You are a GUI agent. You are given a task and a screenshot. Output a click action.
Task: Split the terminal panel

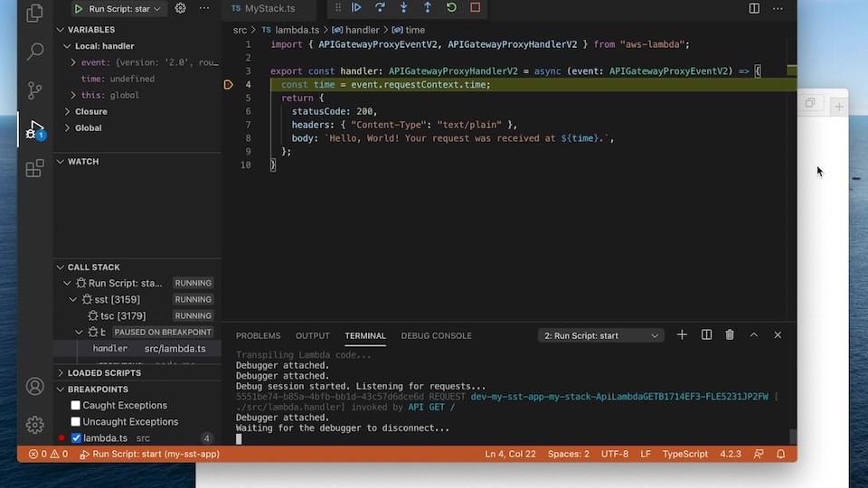706,335
